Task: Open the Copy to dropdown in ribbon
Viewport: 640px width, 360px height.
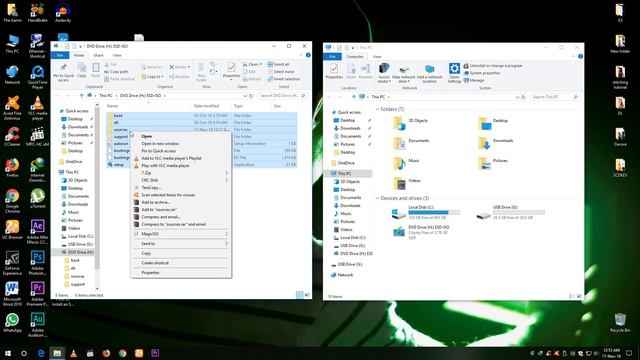Action: coord(162,77)
